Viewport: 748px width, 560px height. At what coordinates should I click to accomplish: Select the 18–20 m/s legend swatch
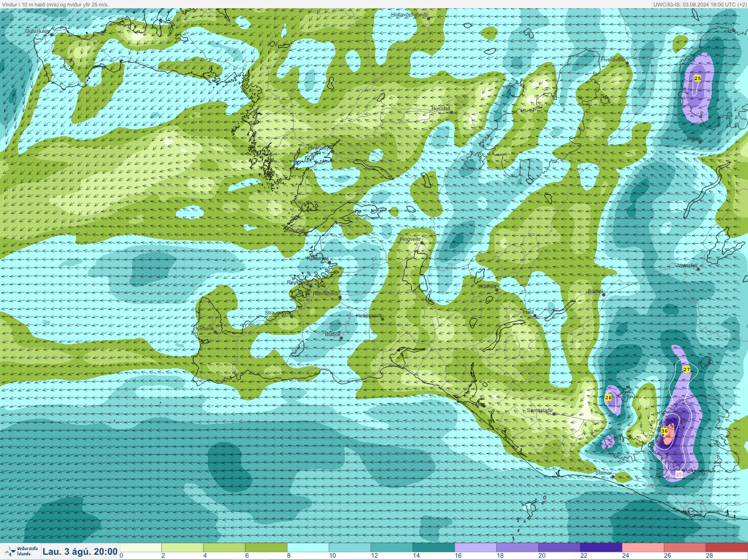point(517,548)
